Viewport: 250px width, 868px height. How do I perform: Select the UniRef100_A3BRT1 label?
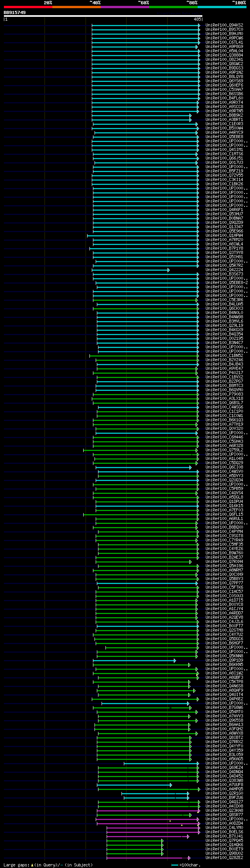[224, 119]
